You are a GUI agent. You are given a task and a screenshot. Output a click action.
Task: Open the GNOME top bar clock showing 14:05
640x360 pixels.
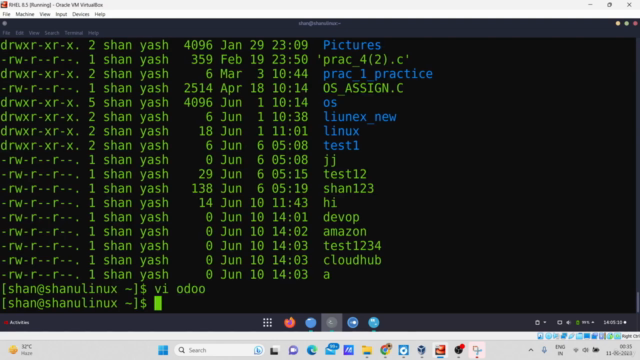[615, 322]
